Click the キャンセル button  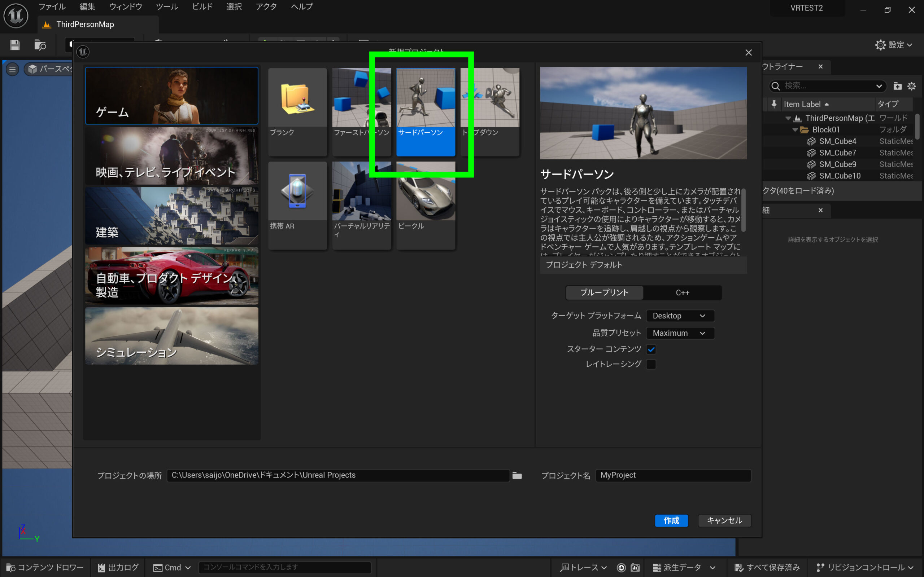(724, 520)
